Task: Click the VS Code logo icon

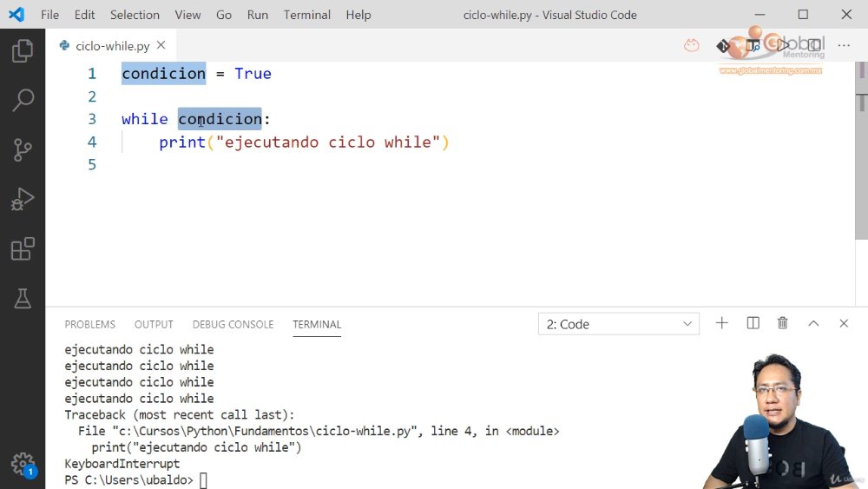Action: 16,15
